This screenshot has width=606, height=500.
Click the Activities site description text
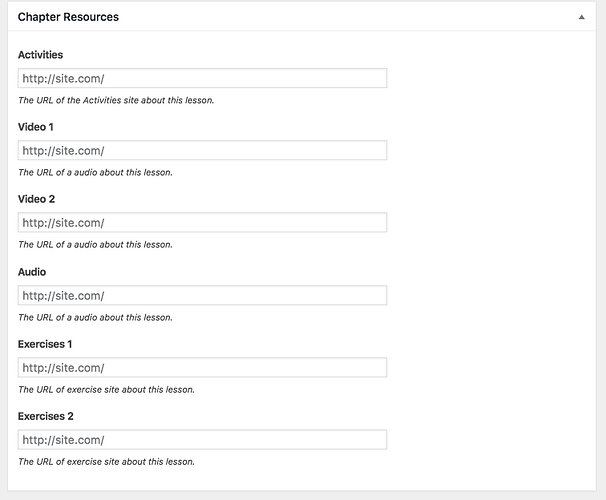pos(116,100)
